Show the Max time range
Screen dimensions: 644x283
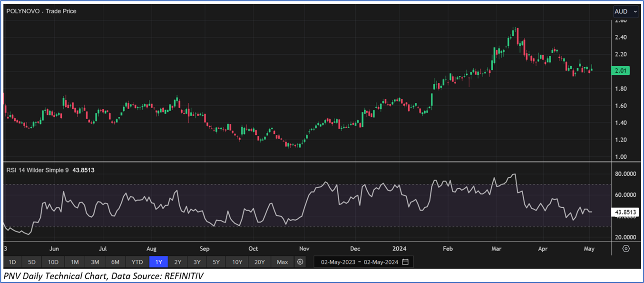pyautogui.click(x=282, y=262)
